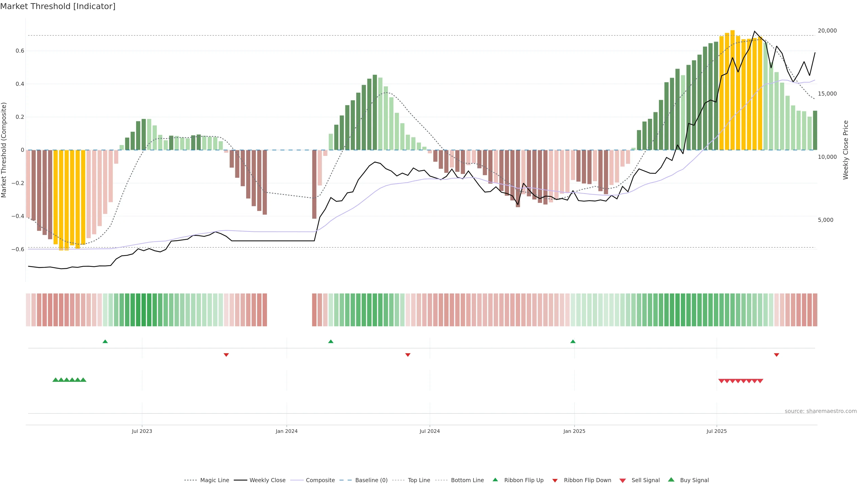Click the source sharemaestro.com text

[821, 411]
